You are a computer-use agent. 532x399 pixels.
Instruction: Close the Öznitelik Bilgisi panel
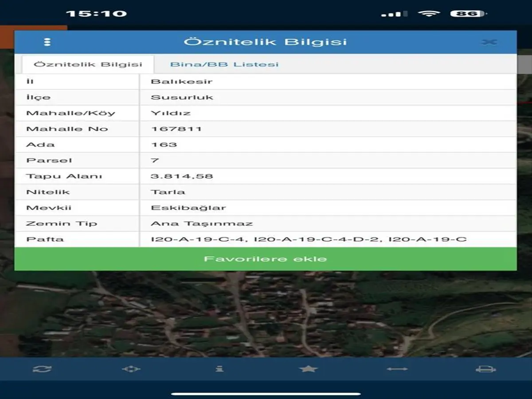pyautogui.click(x=489, y=42)
